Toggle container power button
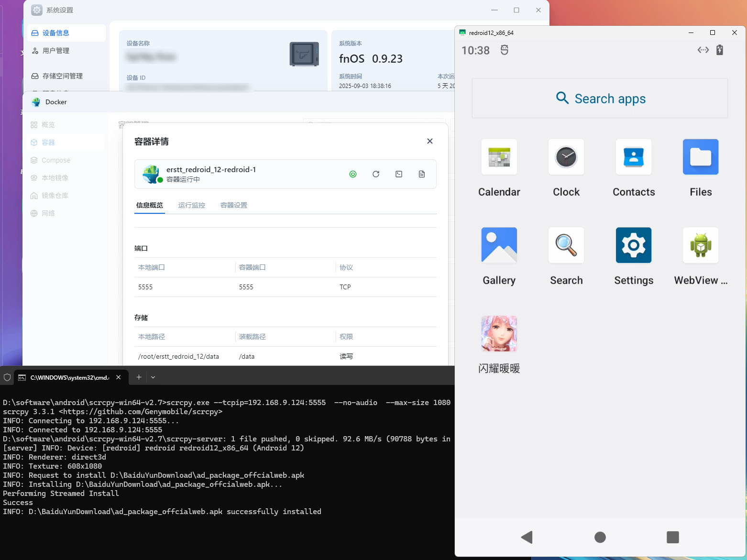Screen dimensions: 747x560 tap(353, 174)
